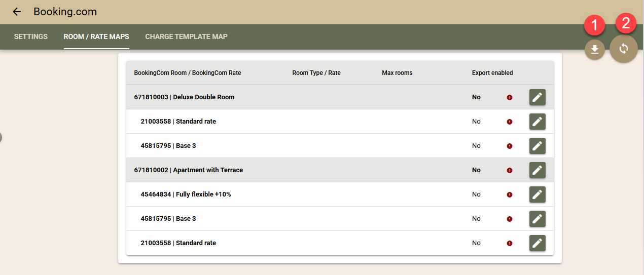The height and width of the screenshot is (275, 644).
Task: Click the 'BookingCom Room / BookingCom Rate' column header
Action: click(188, 73)
